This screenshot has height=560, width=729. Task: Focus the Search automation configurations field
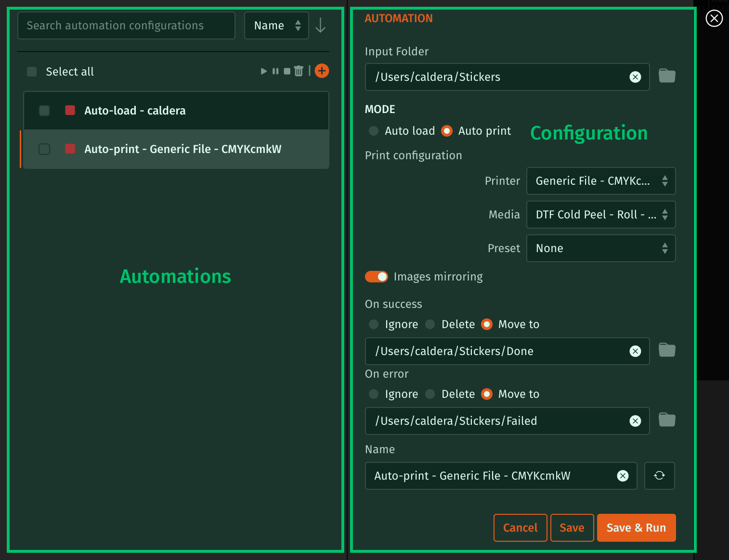pos(126,25)
